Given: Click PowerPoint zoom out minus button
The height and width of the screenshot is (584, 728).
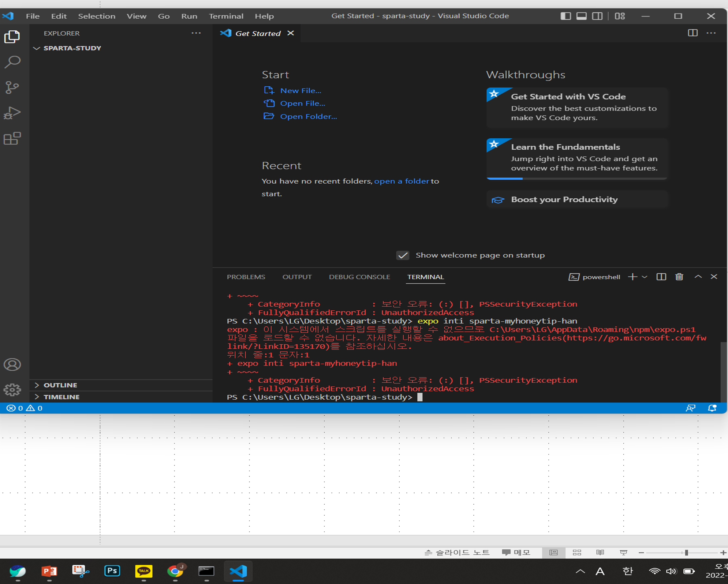Looking at the screenshot, I should click(641, 553).
